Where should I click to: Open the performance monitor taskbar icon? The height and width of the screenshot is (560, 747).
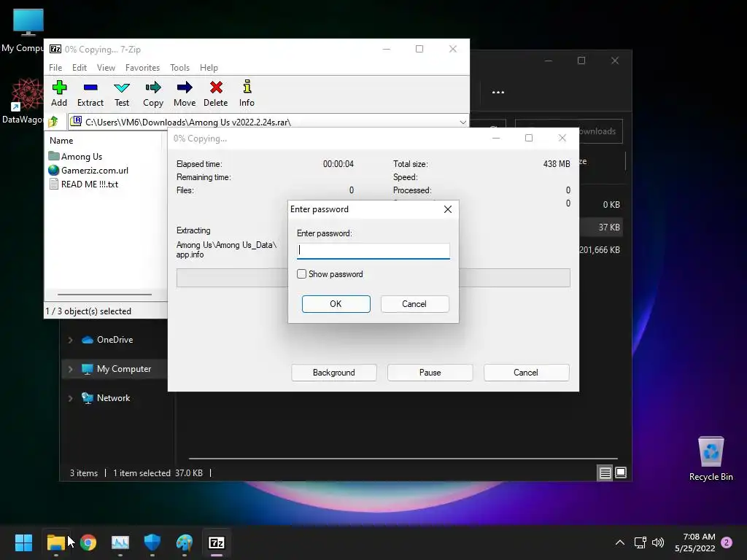coord(120,542)
